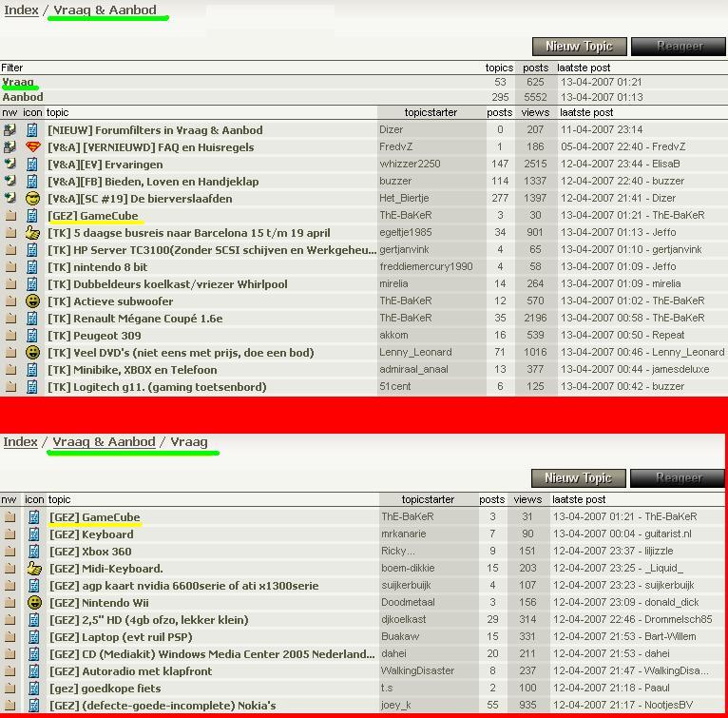Screen dimensions: 728x718
Task: Click the 5552 posts count in Aanbod filter row
Action: coord(535,97)
